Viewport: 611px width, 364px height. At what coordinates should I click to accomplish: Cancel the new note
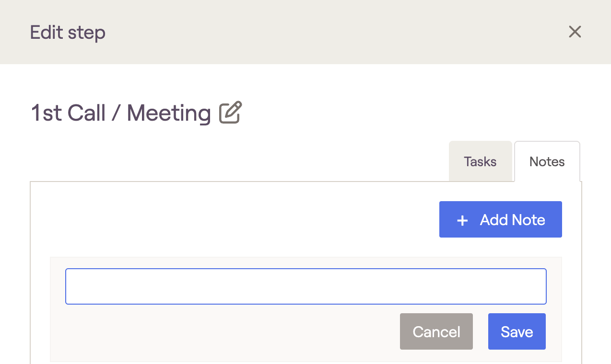point(436,331)
